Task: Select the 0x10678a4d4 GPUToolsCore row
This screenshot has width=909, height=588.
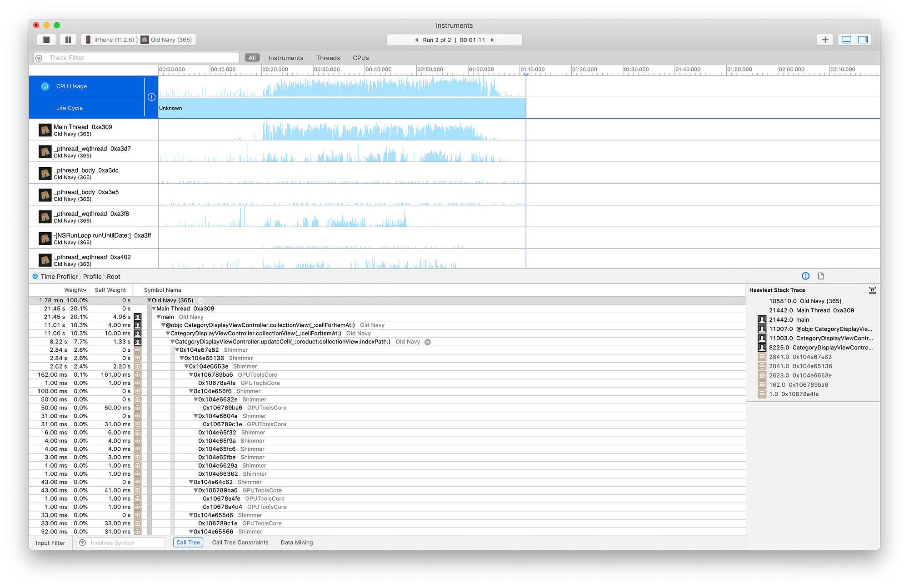Action: (x=387, y=507)
